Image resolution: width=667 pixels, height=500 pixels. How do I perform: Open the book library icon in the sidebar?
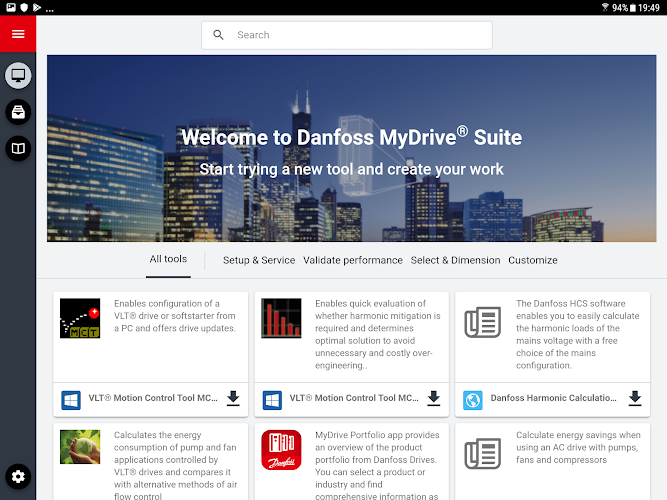[x=18, y=149]
